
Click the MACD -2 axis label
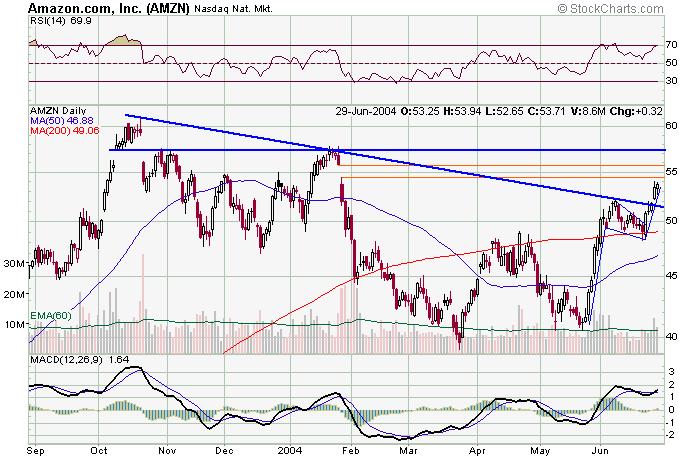tap(670, 435)
